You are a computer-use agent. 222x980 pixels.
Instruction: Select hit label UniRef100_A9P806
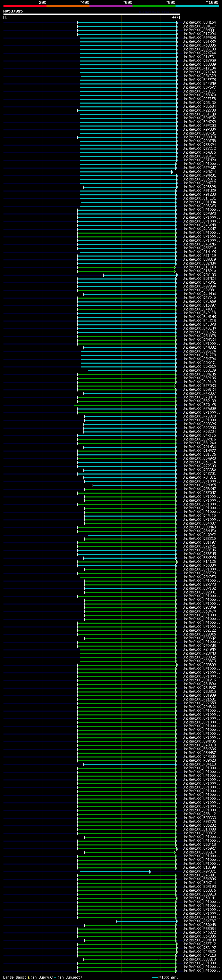(x=199, y=38)
